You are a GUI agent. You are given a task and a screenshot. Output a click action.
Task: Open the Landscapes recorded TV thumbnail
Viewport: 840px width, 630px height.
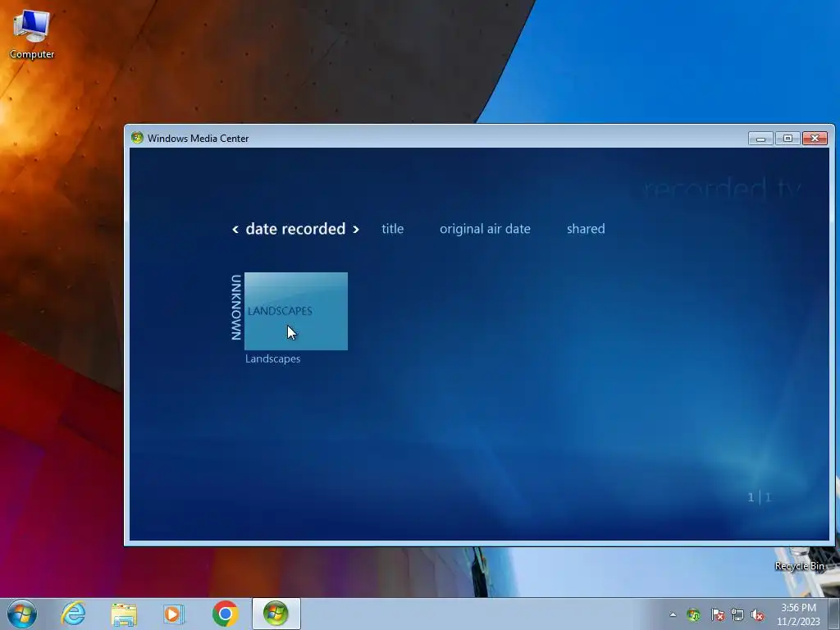[x=295, y=311]
